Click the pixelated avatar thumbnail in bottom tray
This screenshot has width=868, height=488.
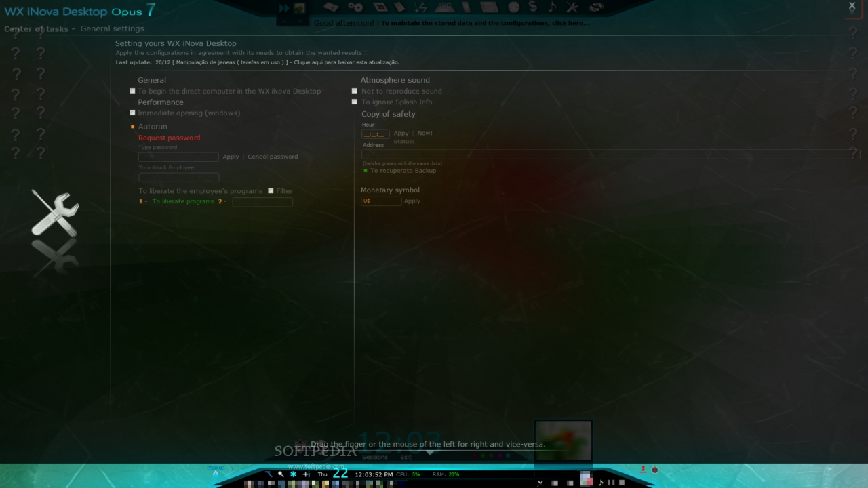[587, 479]
